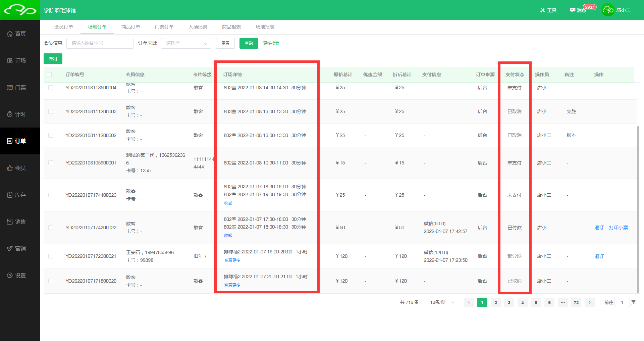
Task: Collapse details with 收起 on order YD20220107174400023
Action: coord(228,203)
